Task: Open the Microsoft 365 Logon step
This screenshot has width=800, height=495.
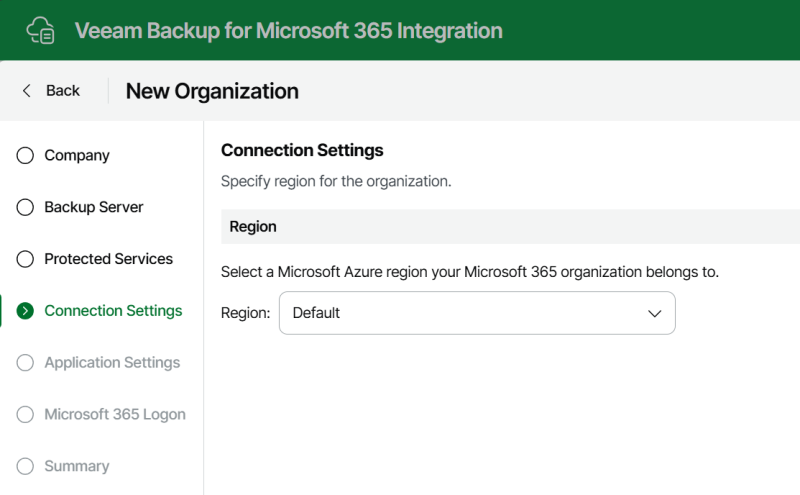Action: click(x=115, y=415)
